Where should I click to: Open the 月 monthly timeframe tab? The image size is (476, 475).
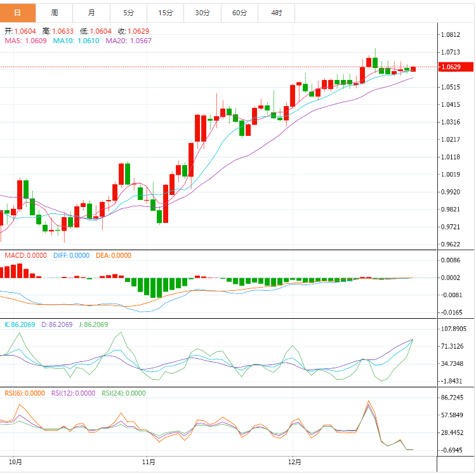click(x=91, y=13)
